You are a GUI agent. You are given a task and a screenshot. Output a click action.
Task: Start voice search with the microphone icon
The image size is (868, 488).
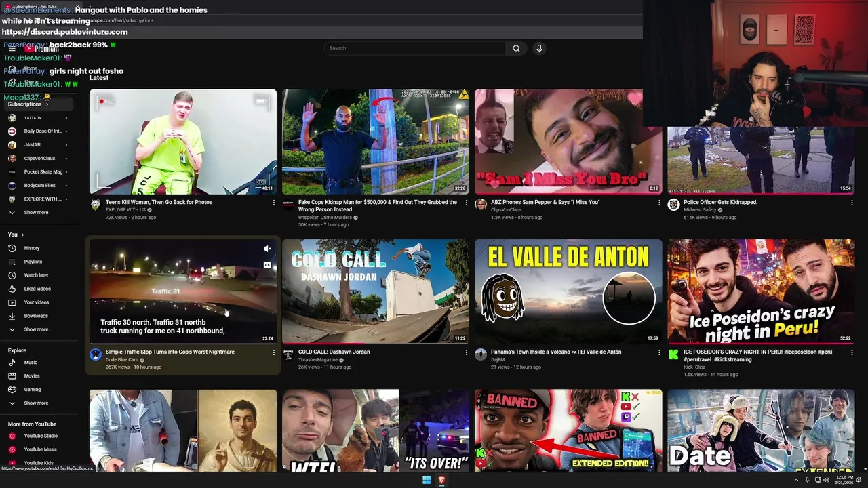[x=539, y=48]
